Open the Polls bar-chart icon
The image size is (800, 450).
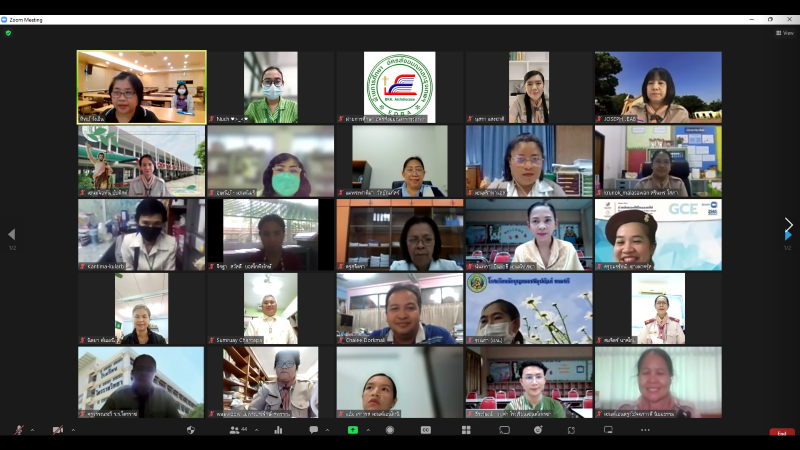278,430
